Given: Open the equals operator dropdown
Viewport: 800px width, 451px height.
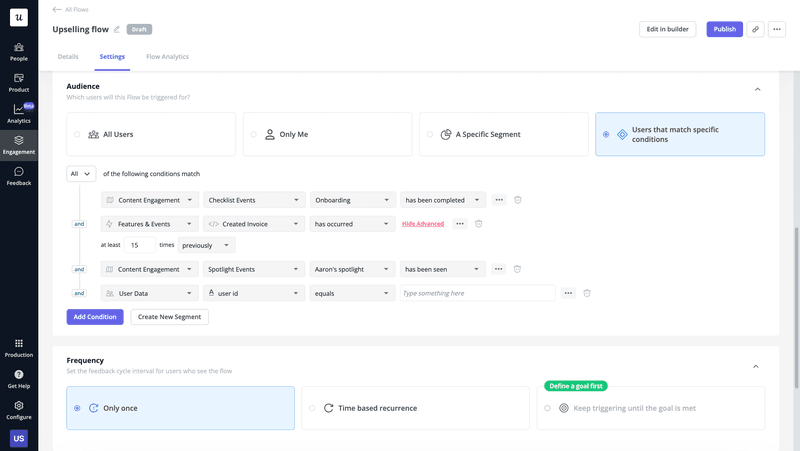Looking at the screenshot, I should coord(352,293).
